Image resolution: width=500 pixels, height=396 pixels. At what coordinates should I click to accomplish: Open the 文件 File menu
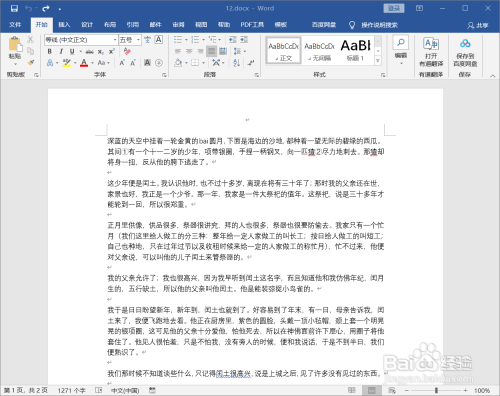tap(15, 25)
